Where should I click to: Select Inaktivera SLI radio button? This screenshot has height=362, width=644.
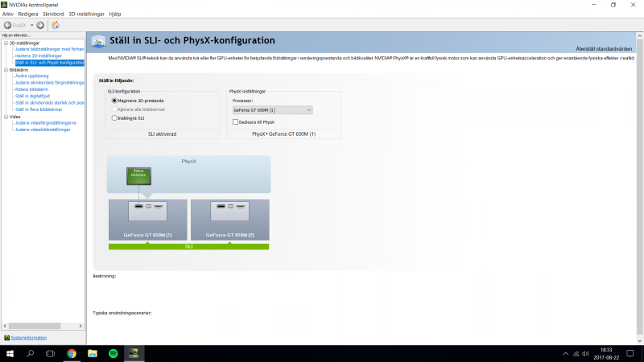tap(114, 118)
